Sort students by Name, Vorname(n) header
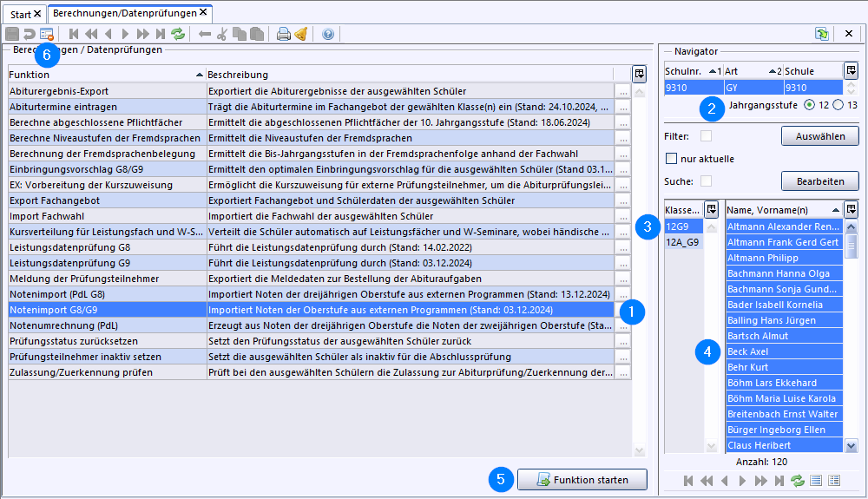This screenshot has width=868, height=499. click(x=784, y=210)
